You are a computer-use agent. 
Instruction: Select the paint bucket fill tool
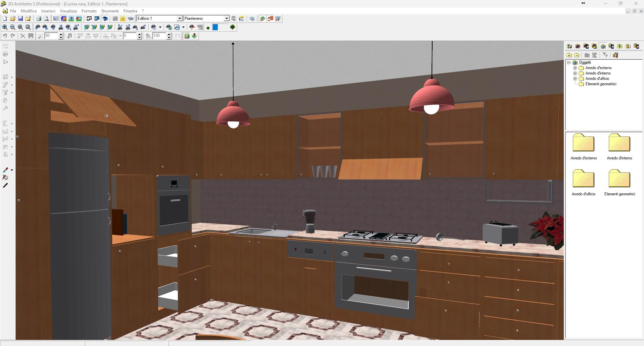(x=5, y=178)
